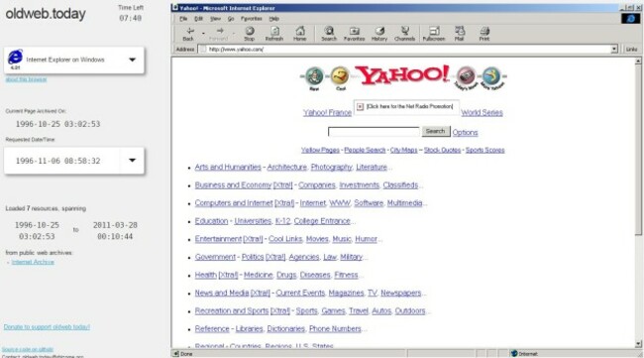
Task: Open the address bar dropdown arrow
Action: click(x=614, y=49)
